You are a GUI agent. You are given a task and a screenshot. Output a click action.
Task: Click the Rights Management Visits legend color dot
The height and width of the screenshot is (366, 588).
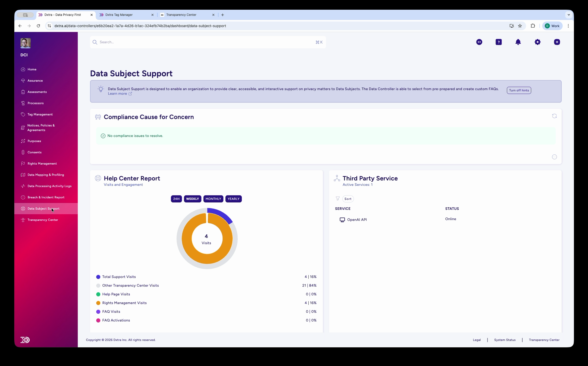tap(98, 303)
